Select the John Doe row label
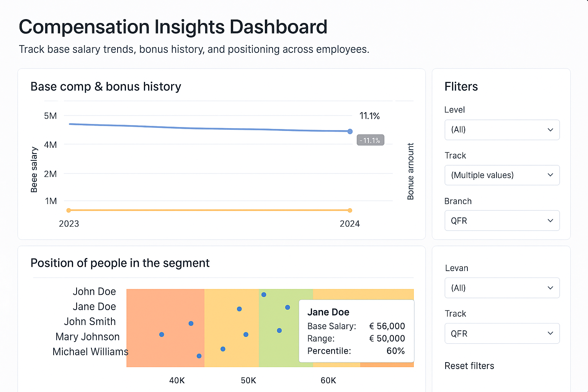The width and height of the screenshot is (588, 392). pos(95,291)
